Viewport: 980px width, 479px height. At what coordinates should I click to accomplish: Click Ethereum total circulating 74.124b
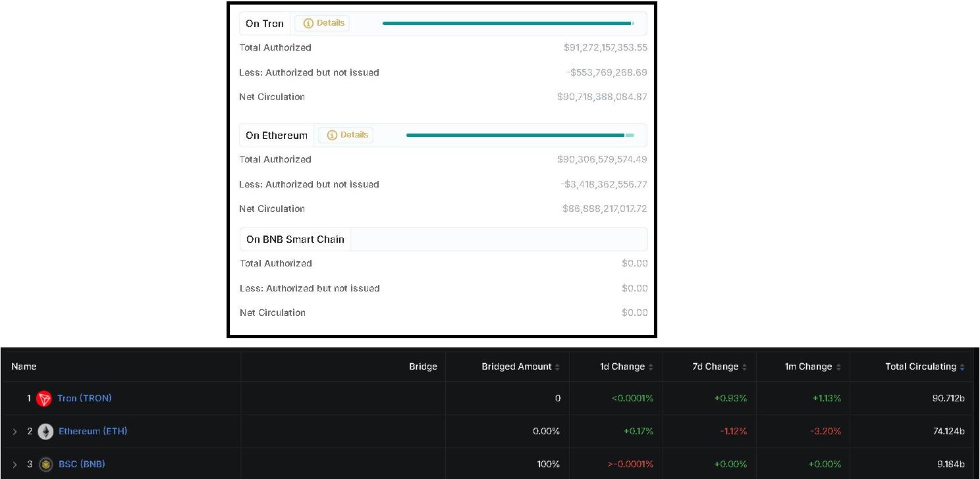point(949,431)
